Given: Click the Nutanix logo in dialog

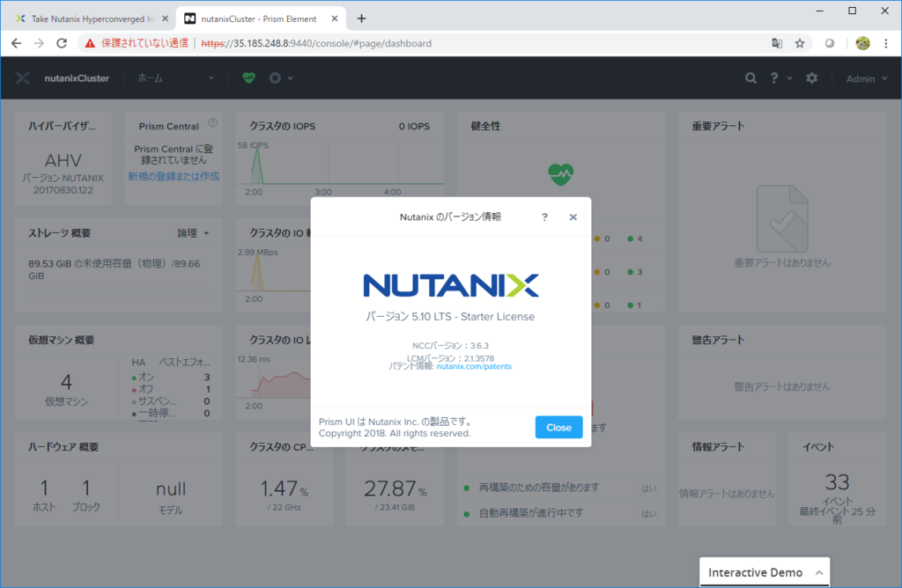Looking at the screenshot, I should [451, 286].
